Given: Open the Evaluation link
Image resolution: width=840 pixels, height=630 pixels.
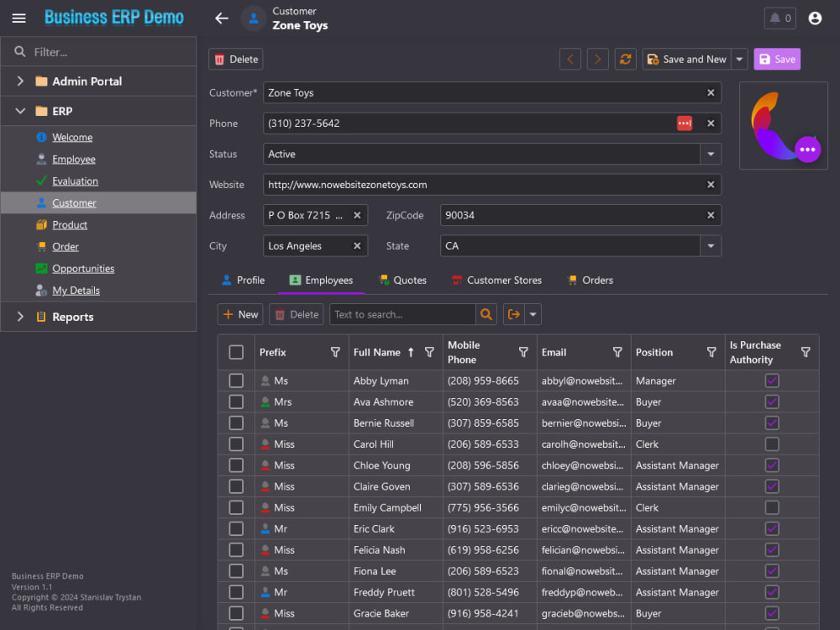Looking at the screenshot, I should [75, 181].
